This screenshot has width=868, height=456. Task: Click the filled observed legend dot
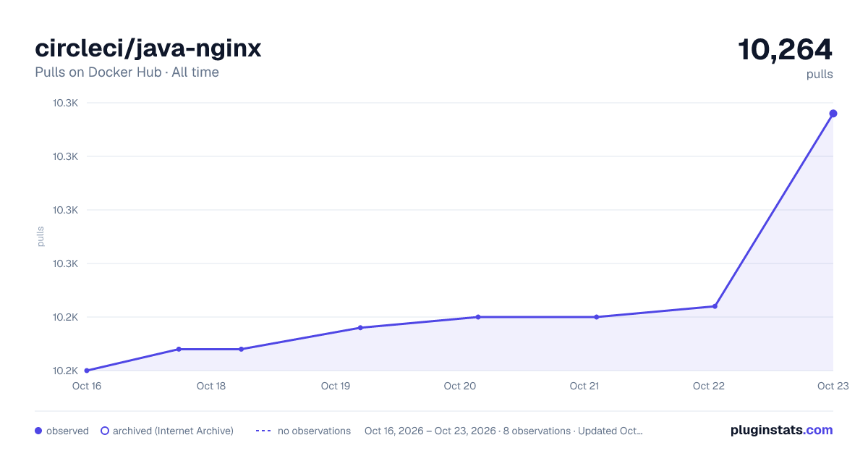(38, 431)
